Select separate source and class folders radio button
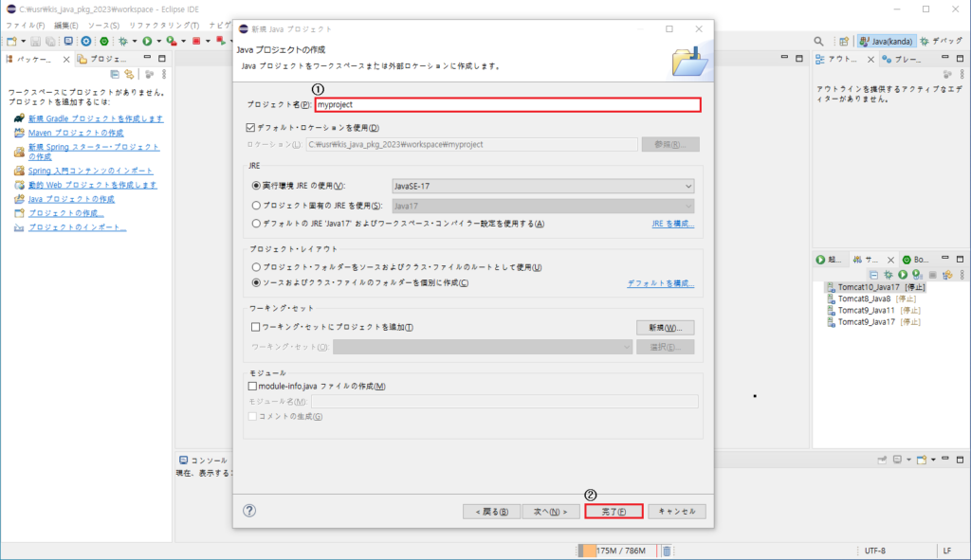Screen dimensions: 971x560 pos(256,282)
